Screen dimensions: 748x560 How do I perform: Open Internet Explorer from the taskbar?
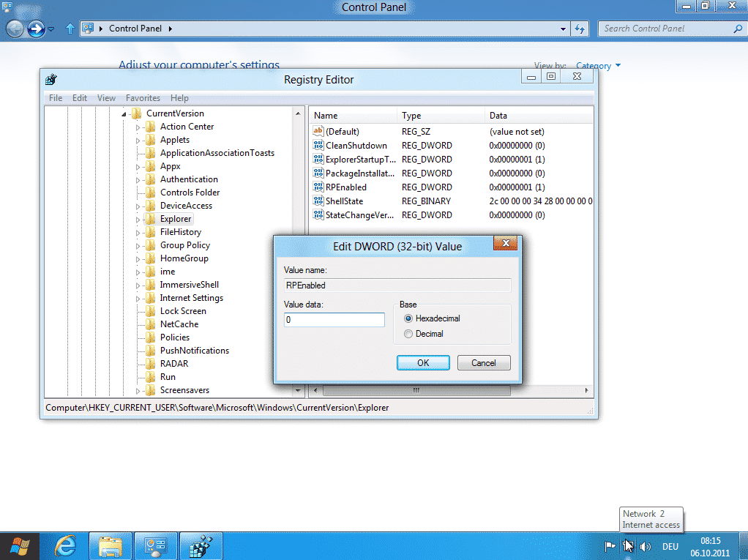click(65, 546)
